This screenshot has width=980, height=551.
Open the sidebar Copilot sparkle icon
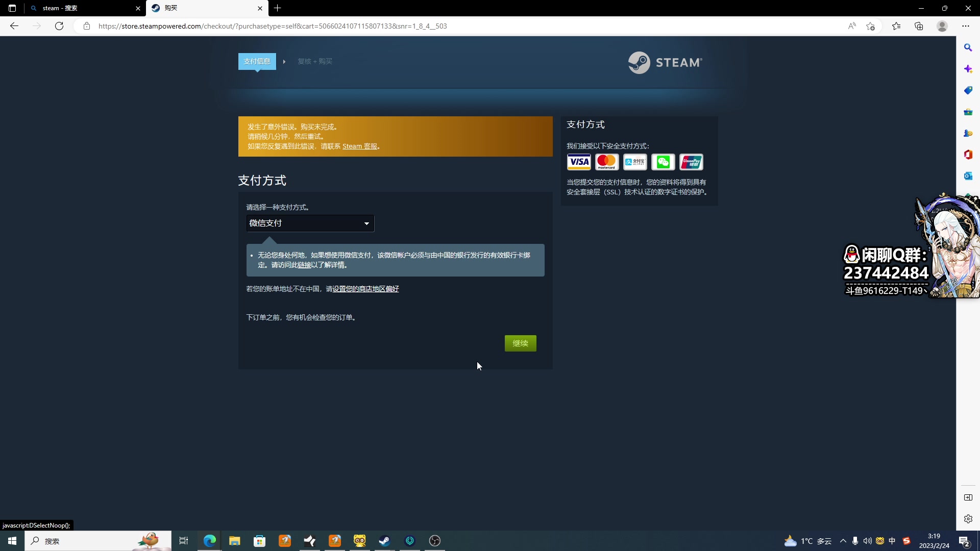click(968, 69)
